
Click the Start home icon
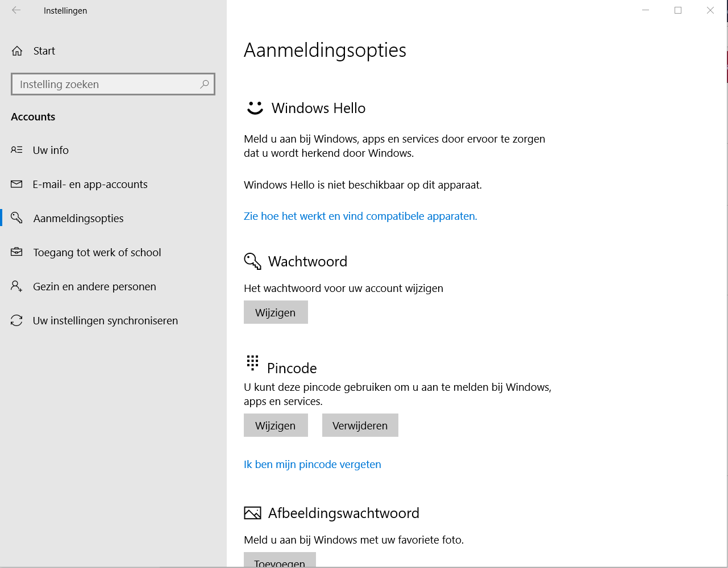pos(17,51)
